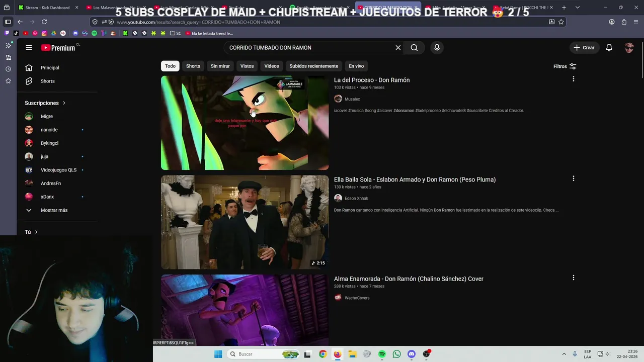Run the search with the magnifier button
This screenshot has height=362, width=644.
click(x=414, y=48)
